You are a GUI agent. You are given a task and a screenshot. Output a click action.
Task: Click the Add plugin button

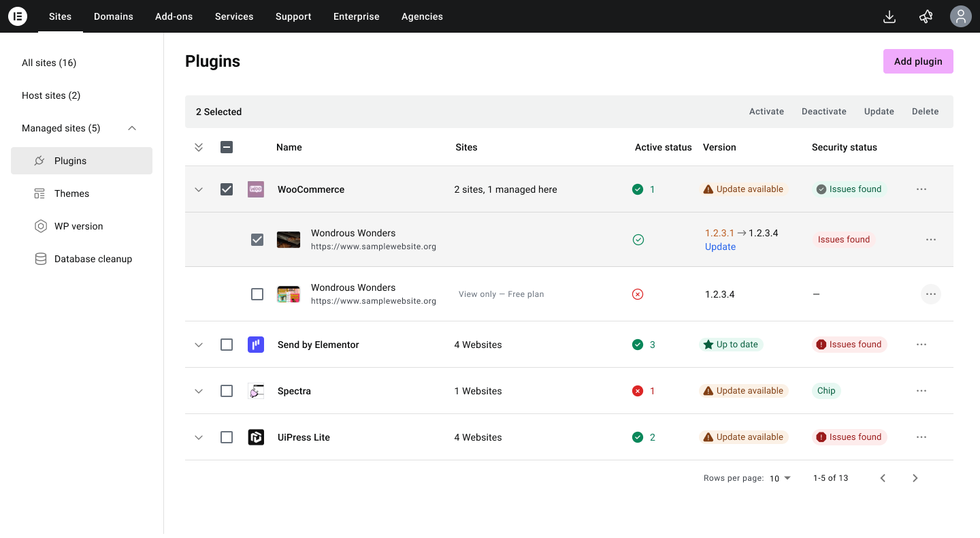click(918, 61)
